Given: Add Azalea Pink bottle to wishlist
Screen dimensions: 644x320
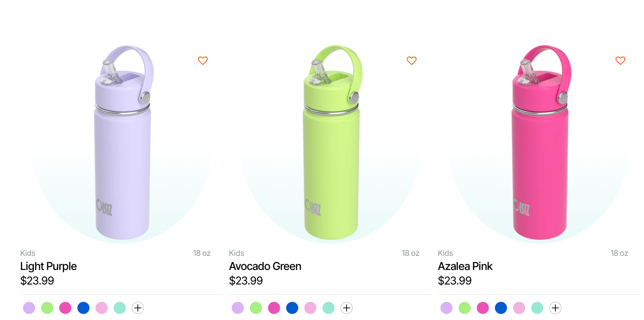Looking at the screenshot, I should click(x=620, y=61).
